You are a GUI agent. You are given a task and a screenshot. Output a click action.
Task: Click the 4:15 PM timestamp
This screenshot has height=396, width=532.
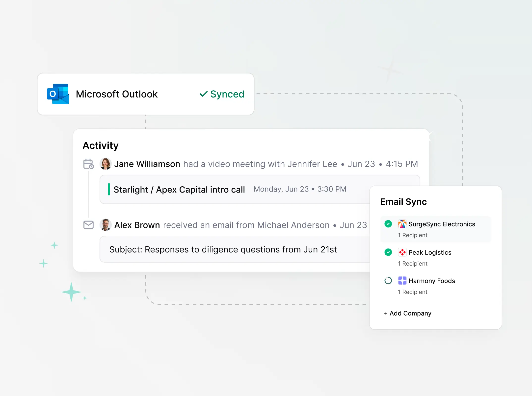point(402,164)
